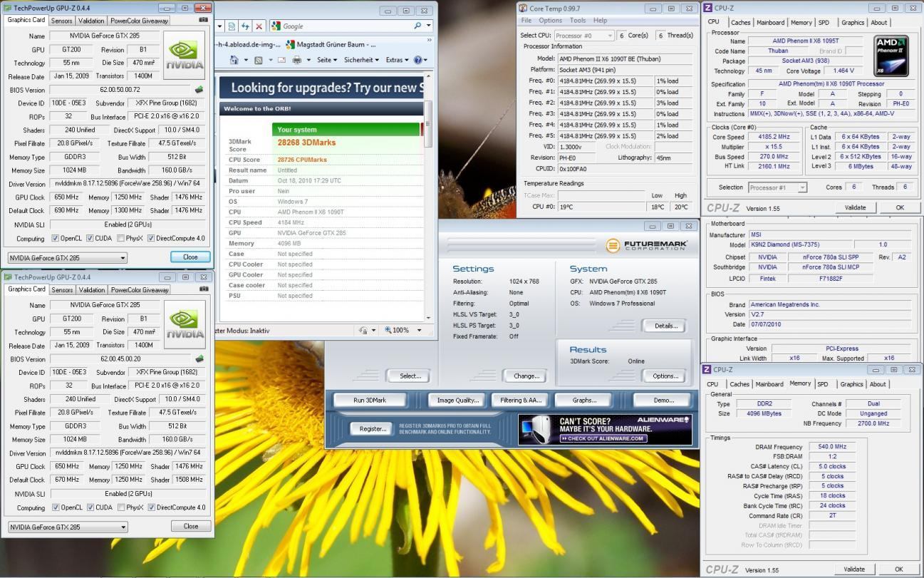Toggle OpenCL checkbox in lower GPU-Z window
924x578 pixels.
point(56,507)
